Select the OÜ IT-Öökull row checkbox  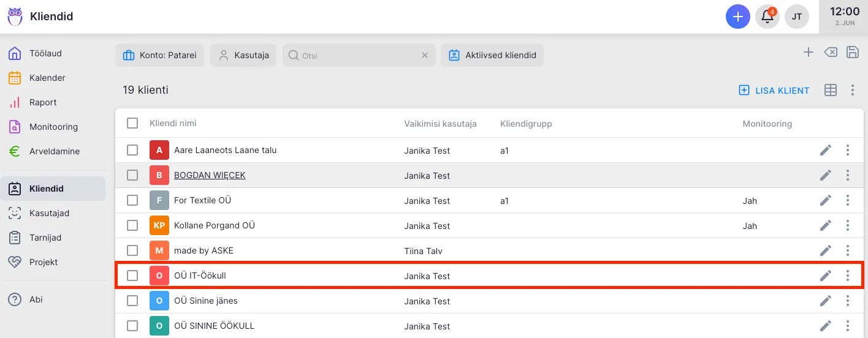[x=132, y=276]
